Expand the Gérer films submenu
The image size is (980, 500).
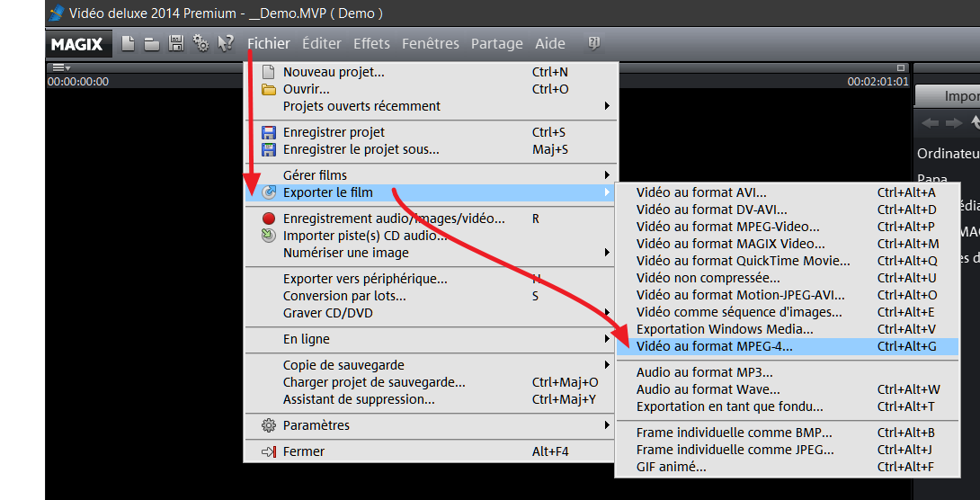click(315, 174)
